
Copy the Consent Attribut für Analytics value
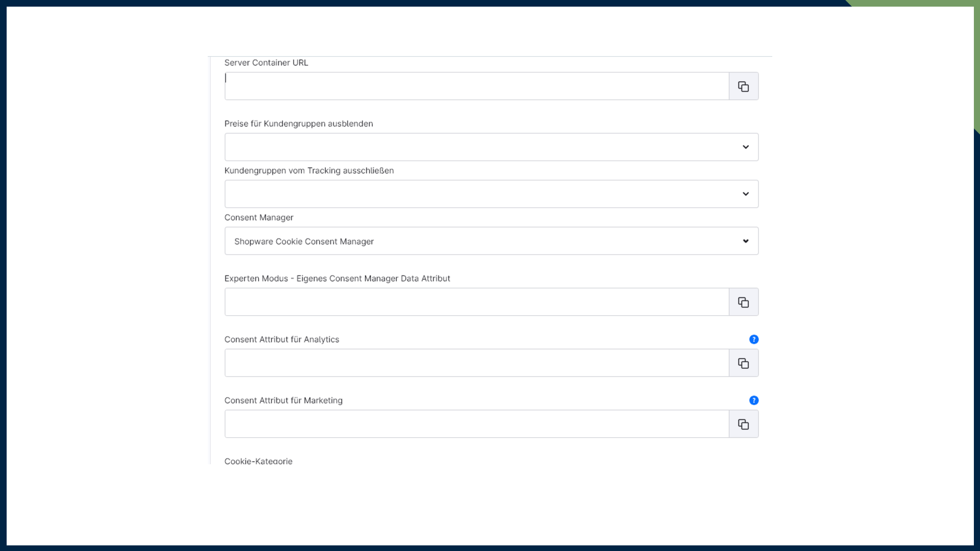[x=743, y=363]
